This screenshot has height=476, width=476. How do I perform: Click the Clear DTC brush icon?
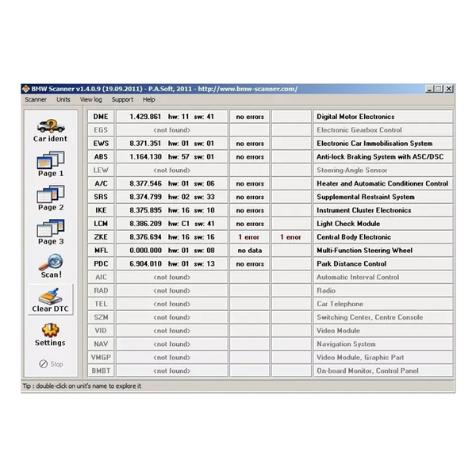tap(51, 296)
